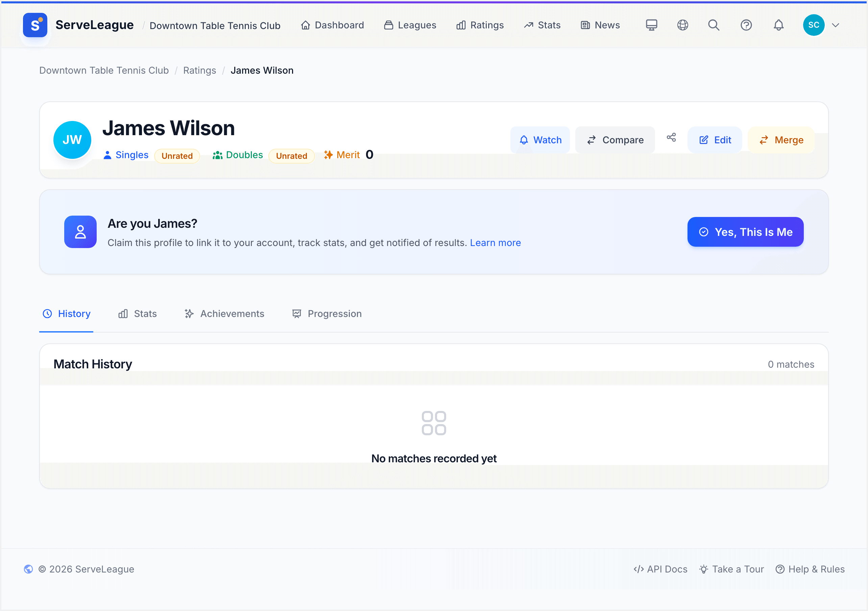Image resolution: width=868 pixels, height=611 pixels.
Task: Open News in top navigation
Action: coord(600,25)
